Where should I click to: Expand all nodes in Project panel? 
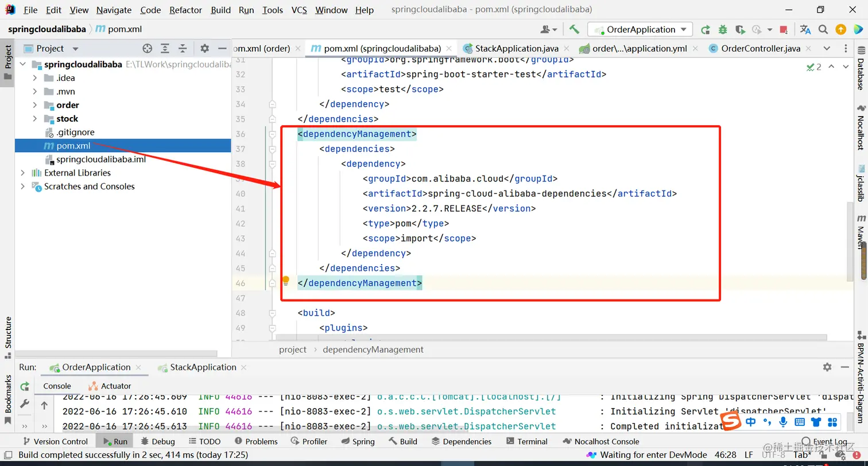coord(165,48)
